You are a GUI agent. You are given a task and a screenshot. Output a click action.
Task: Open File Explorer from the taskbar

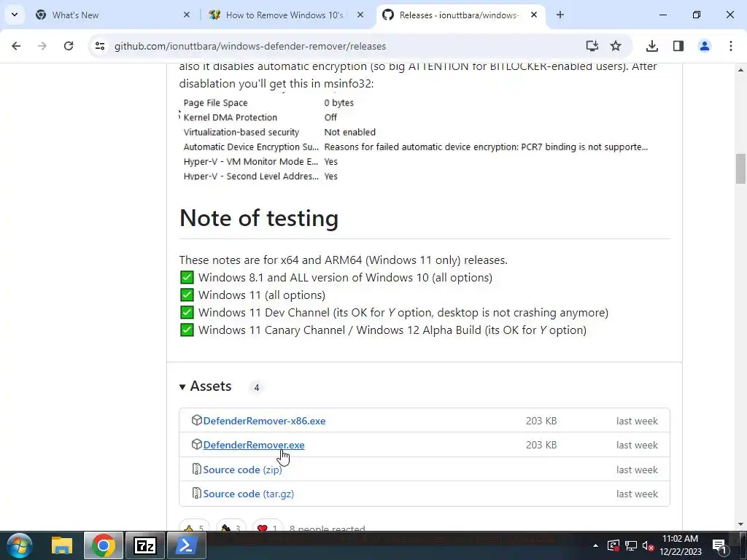pyautogui.click(x=62, y=545)
